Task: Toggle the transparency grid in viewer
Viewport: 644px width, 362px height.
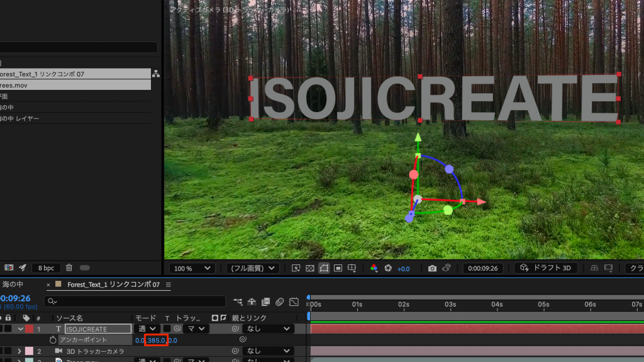Action: point(310,268)
